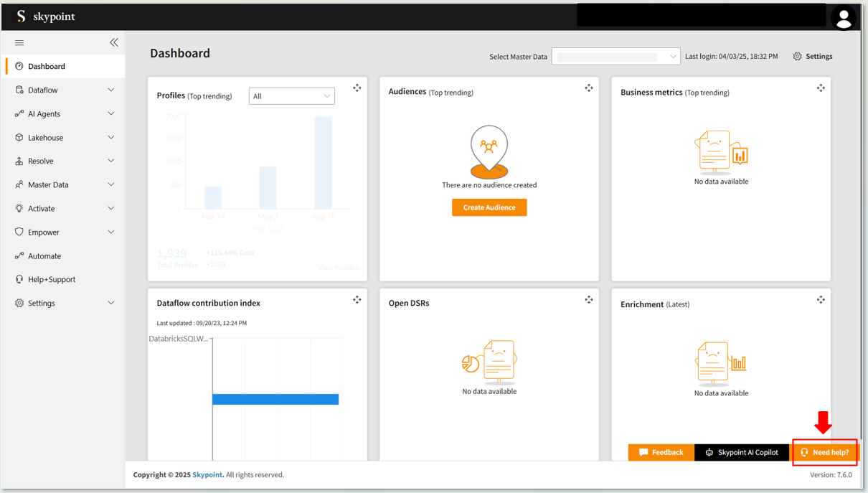Click the Create Audience button
The width and height of the screenshot is (868, 493).
pos(489,207)
